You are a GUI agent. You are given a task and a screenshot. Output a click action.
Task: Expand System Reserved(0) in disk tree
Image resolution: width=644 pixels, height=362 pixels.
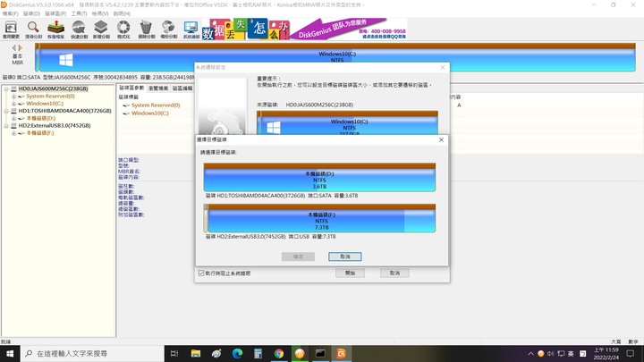(x=13, y=96)
